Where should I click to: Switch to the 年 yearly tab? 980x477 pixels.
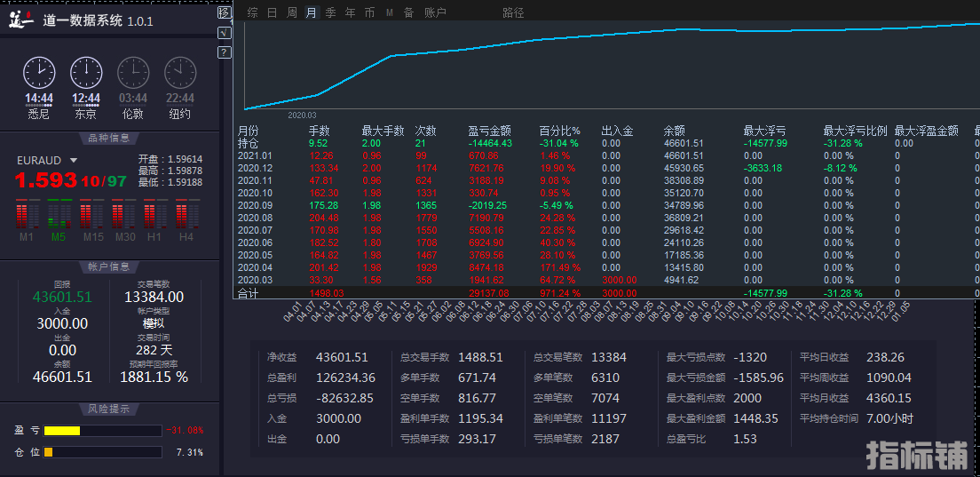(x=350, y=12)
